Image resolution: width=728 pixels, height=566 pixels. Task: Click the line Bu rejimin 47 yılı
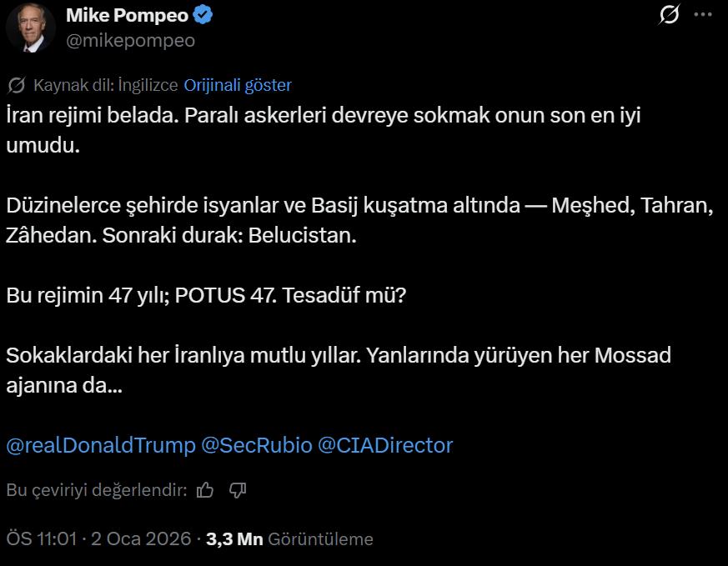(206, 295)
